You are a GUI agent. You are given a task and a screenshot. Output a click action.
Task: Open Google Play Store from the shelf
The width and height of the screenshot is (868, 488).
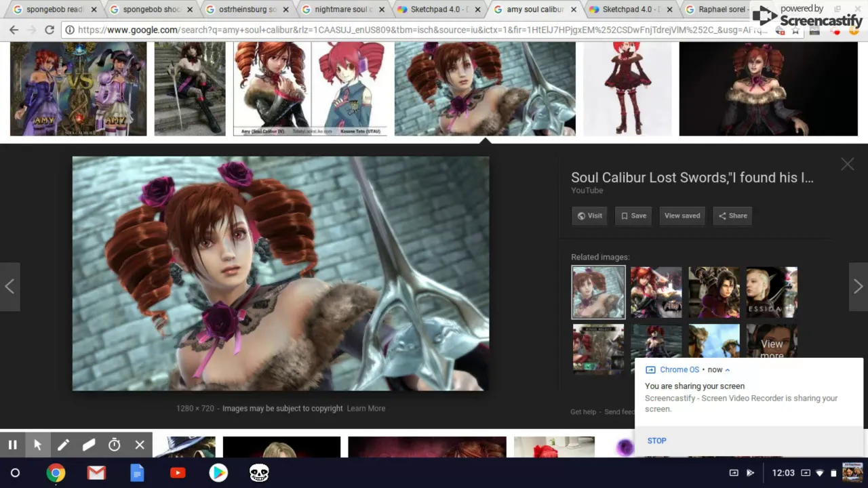pyautogui.click(x=218, y=473)
